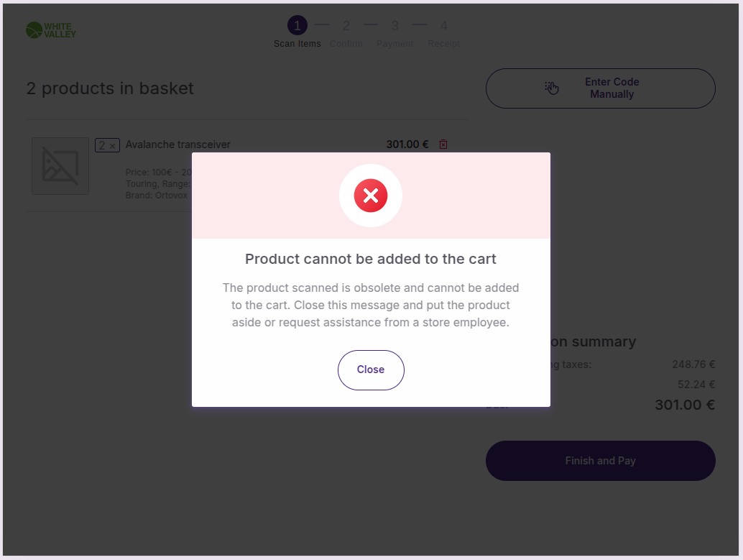
Task: Click the White Valley logo
Action: point(51,30)
